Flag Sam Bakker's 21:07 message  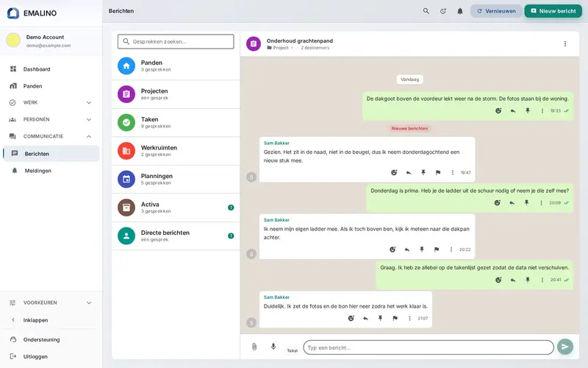[395, 319]
